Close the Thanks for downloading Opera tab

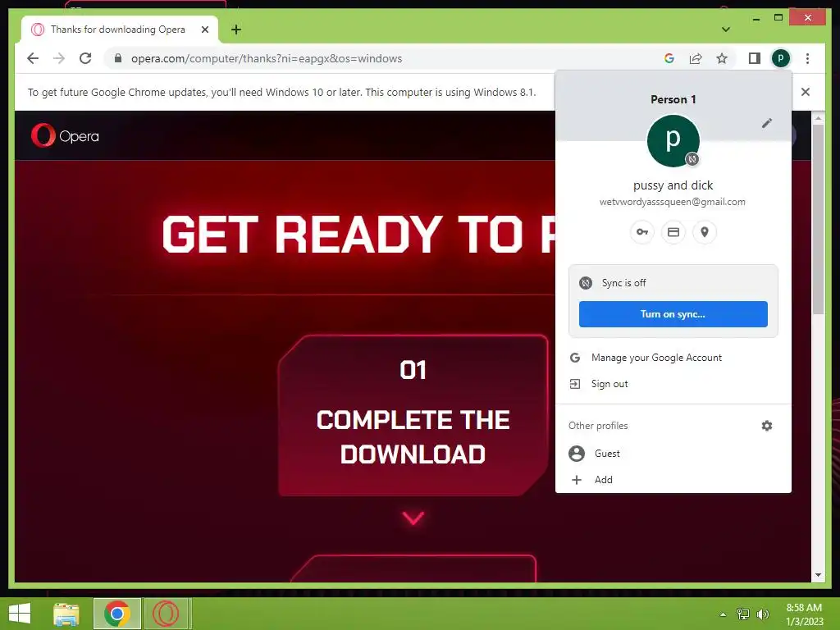tap(204, 30)
